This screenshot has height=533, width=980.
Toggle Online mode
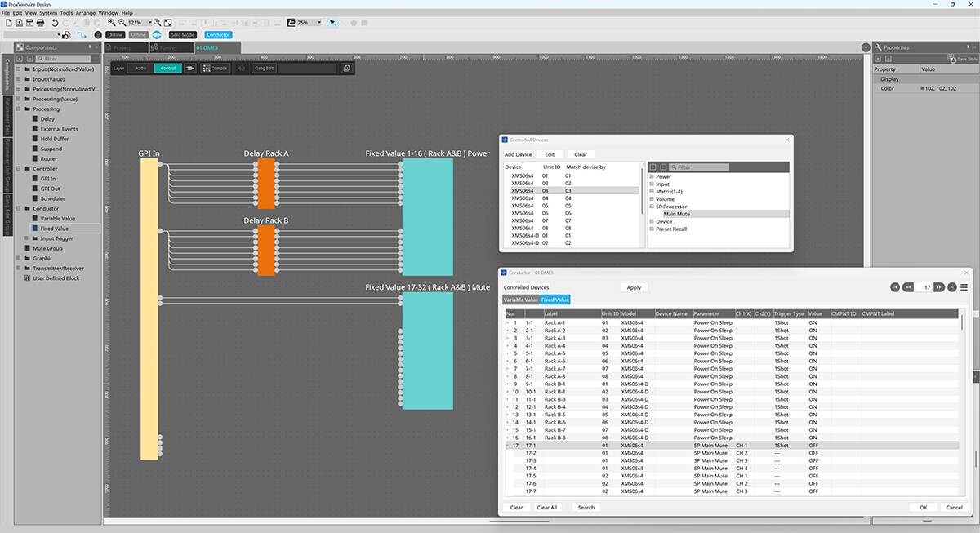click(x=114, y=35)
